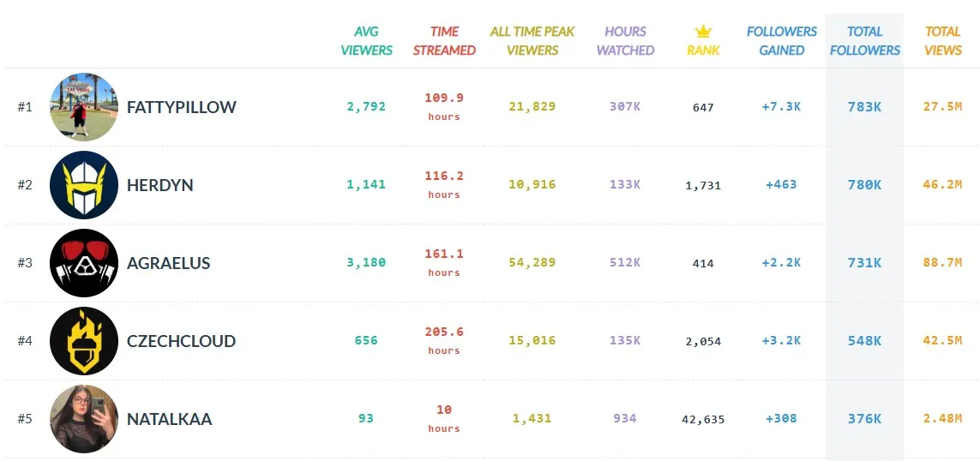
Task: Sort by Followers Gained header
Action: coord(781,41)
